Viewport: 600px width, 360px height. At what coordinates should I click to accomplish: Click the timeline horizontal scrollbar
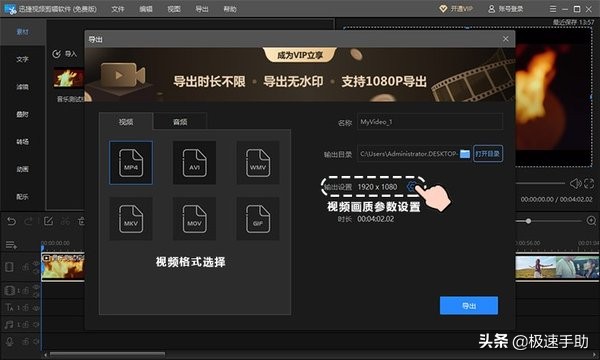click(x=107, y=354)
